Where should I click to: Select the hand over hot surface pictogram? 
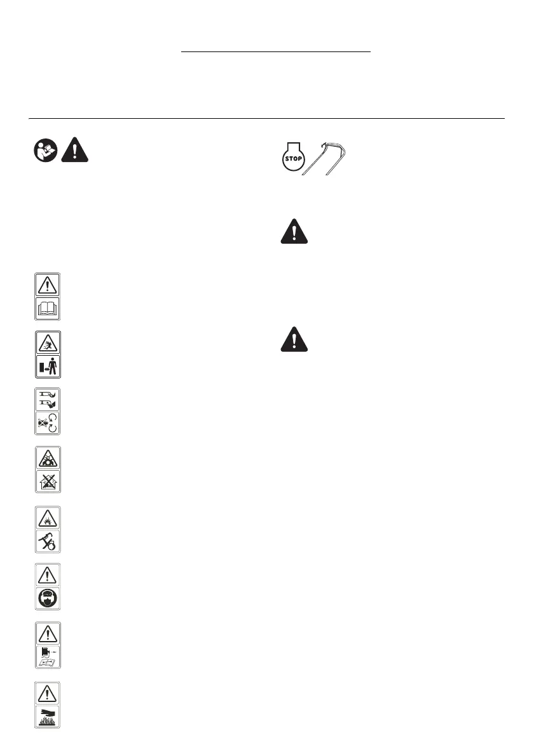tap(48, 717)
